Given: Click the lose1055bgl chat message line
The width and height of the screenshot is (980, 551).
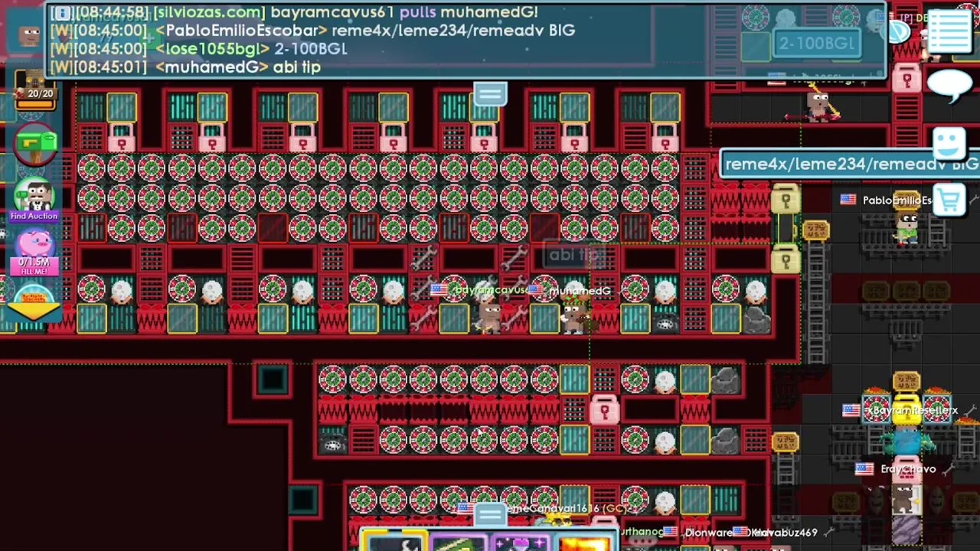Looking at the screenshot, I should pos(199,48).
